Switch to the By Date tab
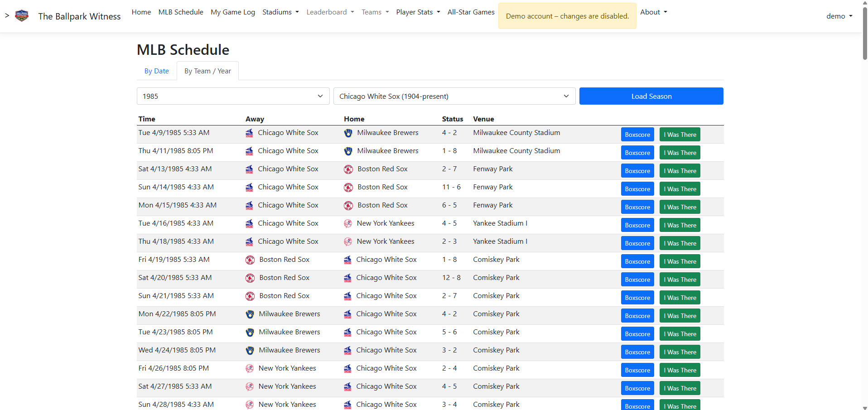868x410 pixels. pos(156,71)
